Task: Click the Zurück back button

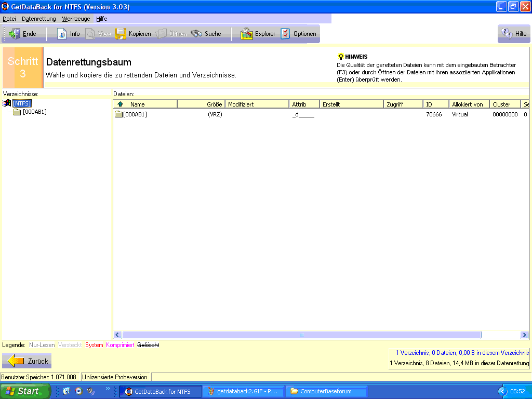Action: [x=27, y=361]
